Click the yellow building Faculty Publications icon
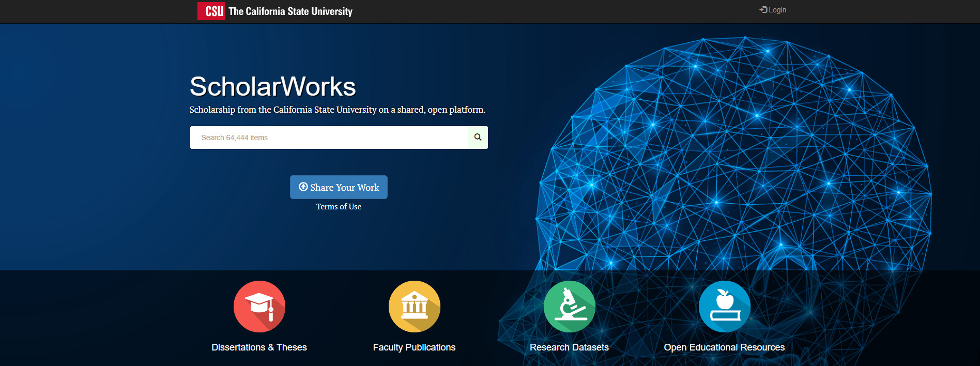Image resolution: width=980 pixels, height=366 pixels. (x=415, y=307)
